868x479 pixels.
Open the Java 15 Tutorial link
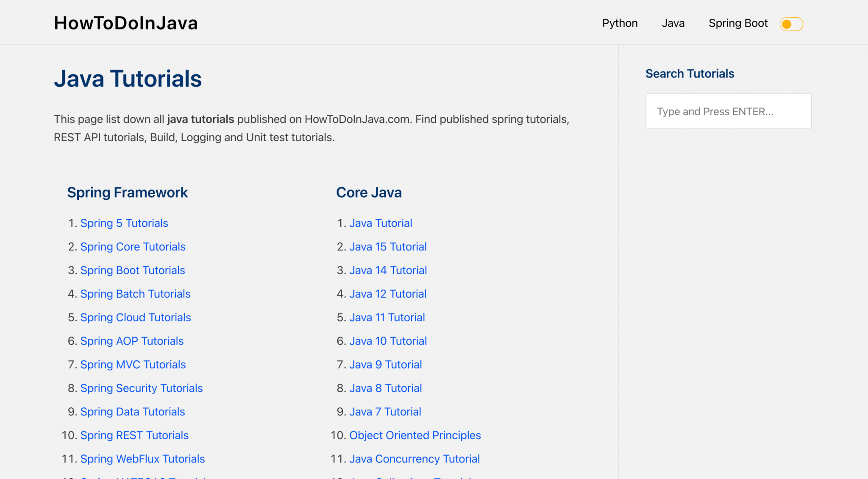pos(388,247)
